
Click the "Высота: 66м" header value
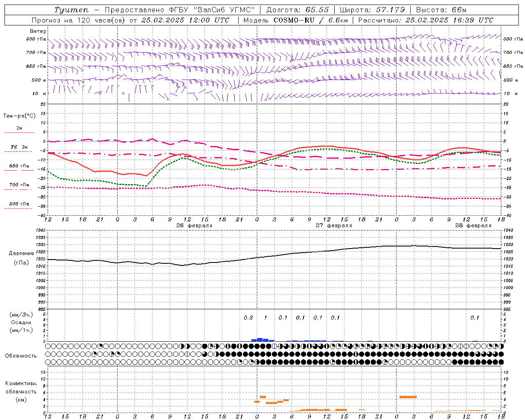coord(441,10)
